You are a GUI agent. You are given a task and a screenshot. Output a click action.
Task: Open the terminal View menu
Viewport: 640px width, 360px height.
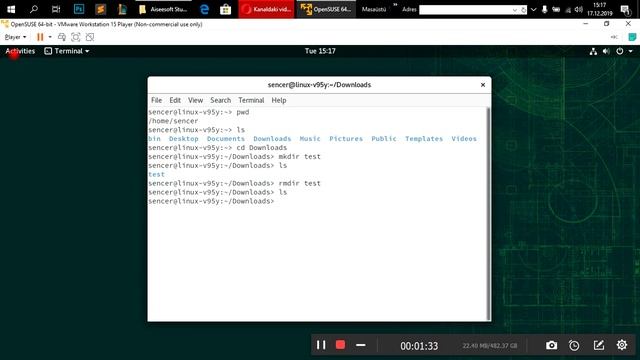196,100
